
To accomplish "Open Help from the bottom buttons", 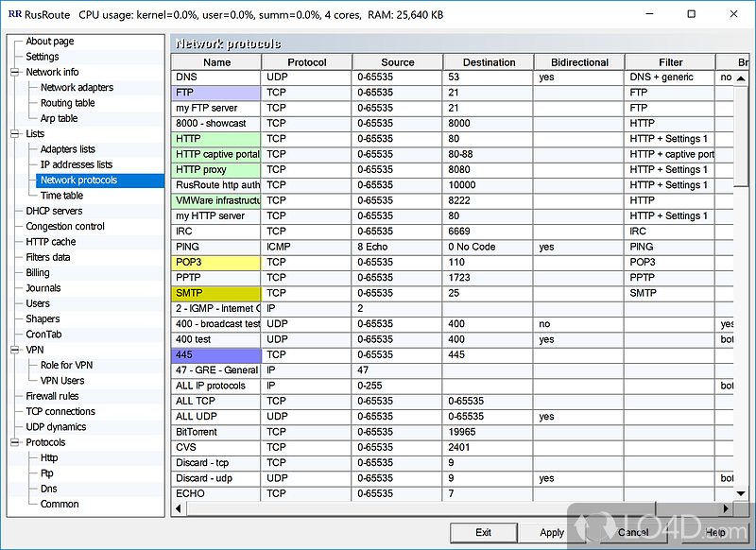I will point(714,532).
